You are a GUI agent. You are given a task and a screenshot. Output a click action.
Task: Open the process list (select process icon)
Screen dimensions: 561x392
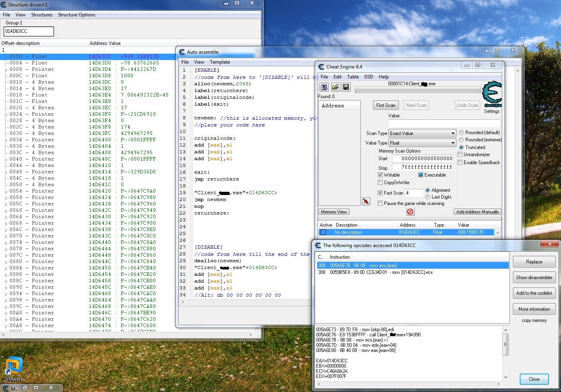(324, 87)
